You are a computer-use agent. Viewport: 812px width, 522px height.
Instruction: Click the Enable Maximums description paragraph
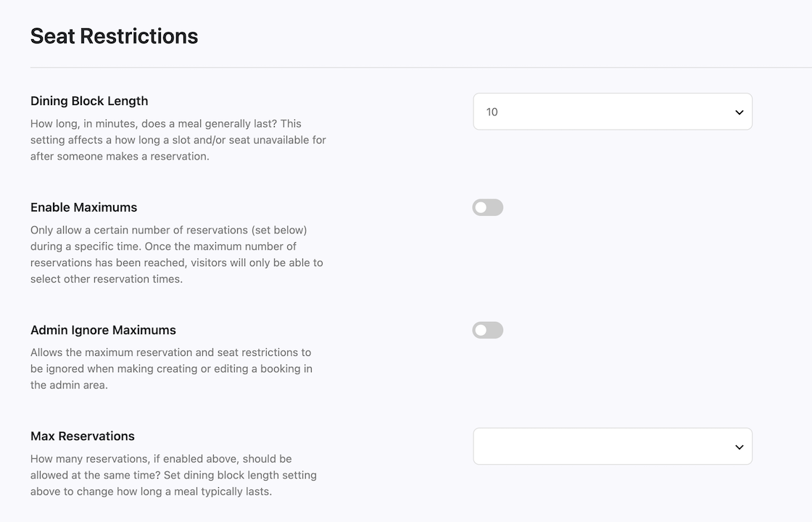click(x=177, y=254)
